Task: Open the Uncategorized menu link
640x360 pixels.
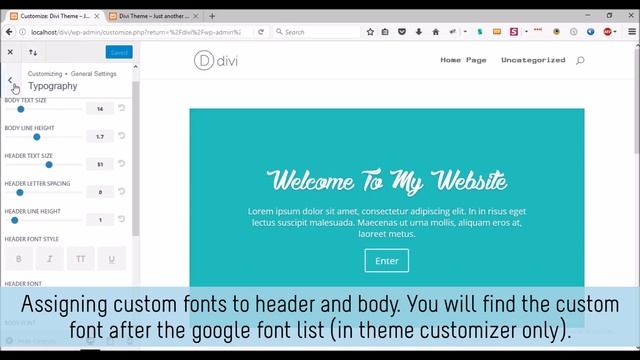Action: click(x=533, y=60)
